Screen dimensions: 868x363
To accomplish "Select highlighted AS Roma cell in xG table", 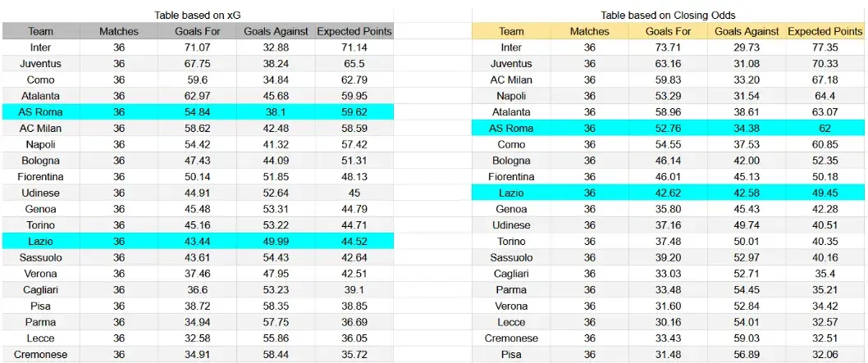I will [41, 112].
